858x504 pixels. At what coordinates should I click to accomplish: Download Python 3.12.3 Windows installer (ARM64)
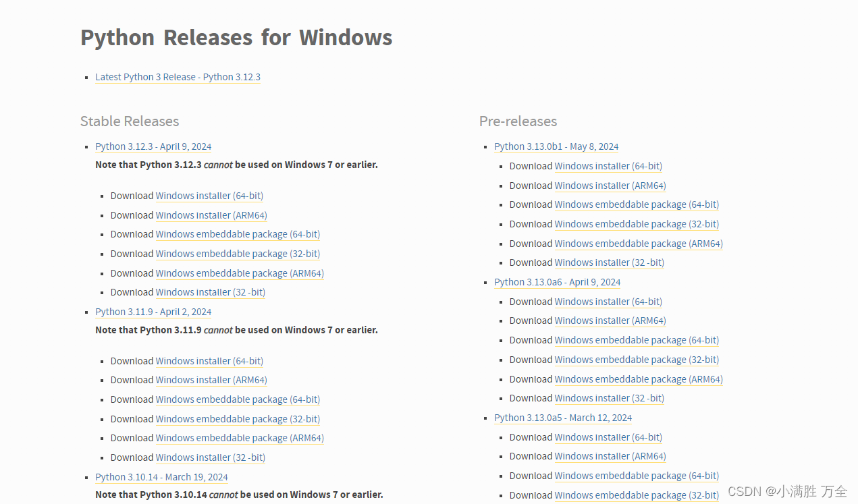tap(211, 215)
